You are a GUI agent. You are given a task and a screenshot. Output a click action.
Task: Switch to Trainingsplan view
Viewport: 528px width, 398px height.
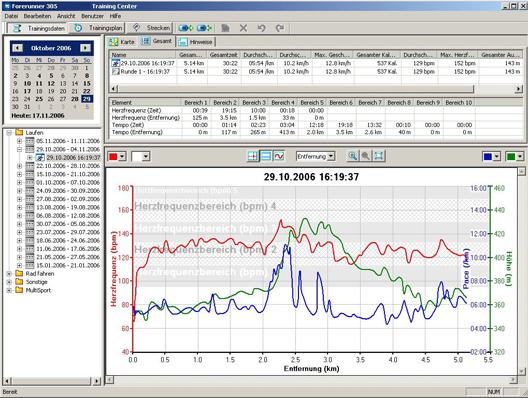[x=97, y=28]
